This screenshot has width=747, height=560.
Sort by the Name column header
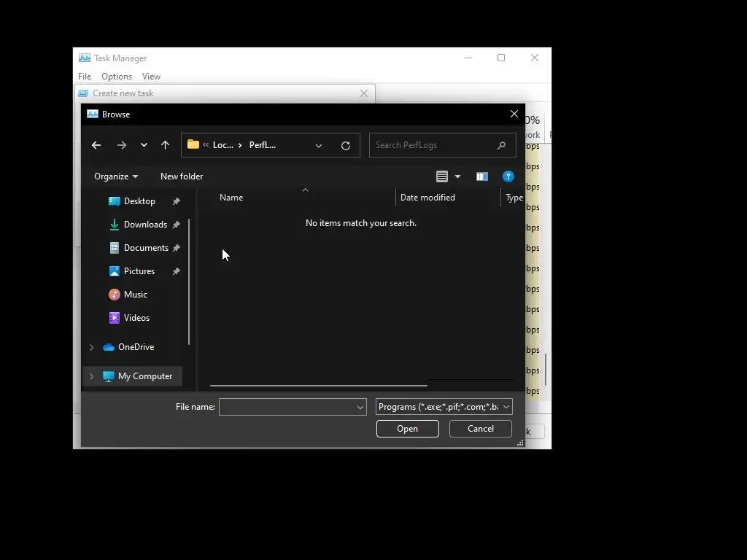(231, 198)
